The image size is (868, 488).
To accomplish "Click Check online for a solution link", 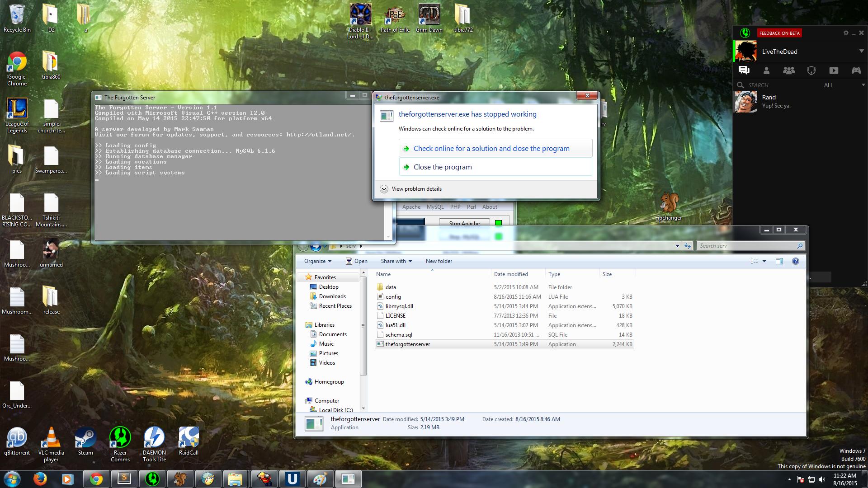I will (x=495, y=148).
